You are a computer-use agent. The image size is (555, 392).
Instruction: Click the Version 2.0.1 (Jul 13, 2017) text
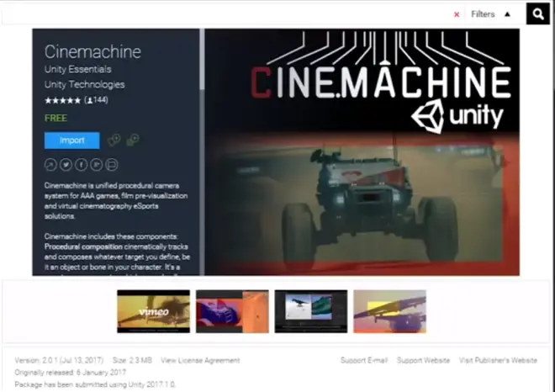coord(59,361)
